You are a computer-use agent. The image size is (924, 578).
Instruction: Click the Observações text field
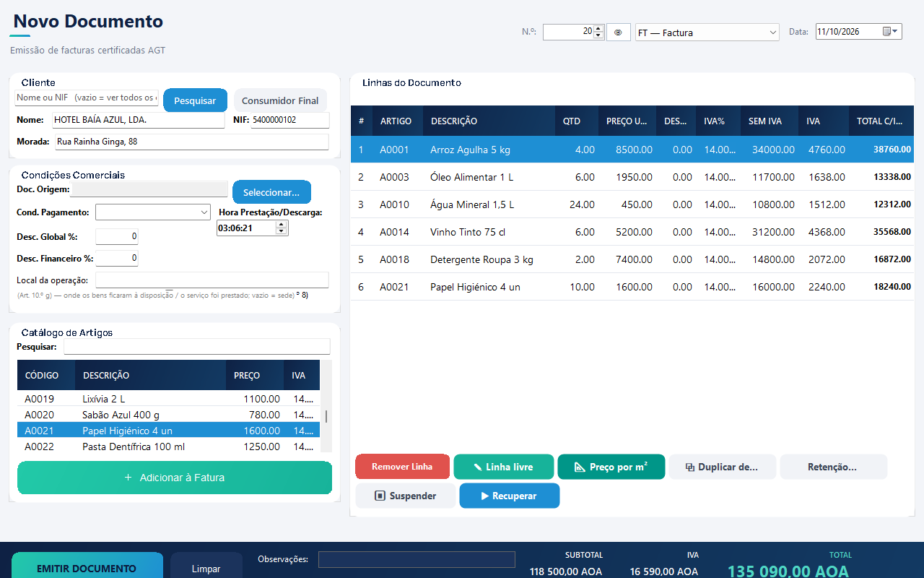click(x=417, y=560)
